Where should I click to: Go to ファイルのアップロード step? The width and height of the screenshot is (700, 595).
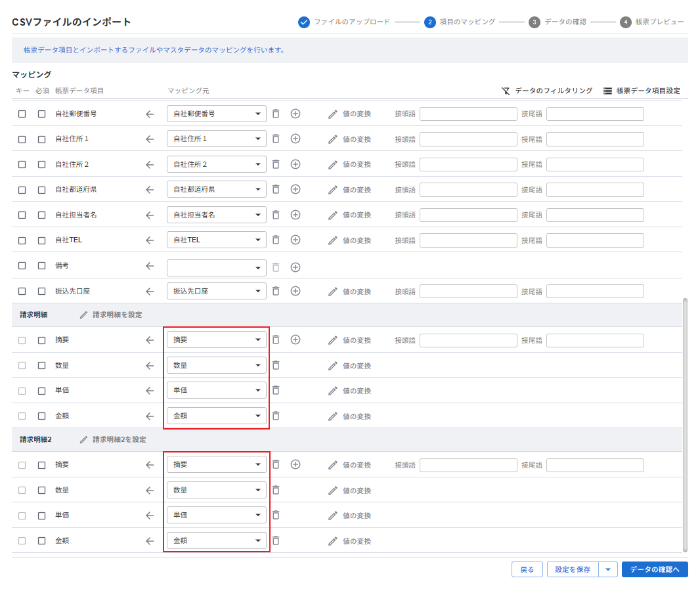(304, 22)
